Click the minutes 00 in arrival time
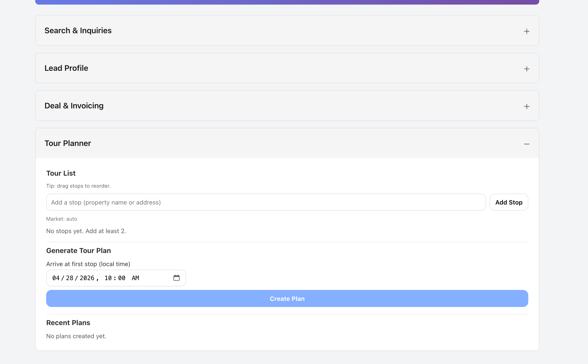 tap(122, 278)
